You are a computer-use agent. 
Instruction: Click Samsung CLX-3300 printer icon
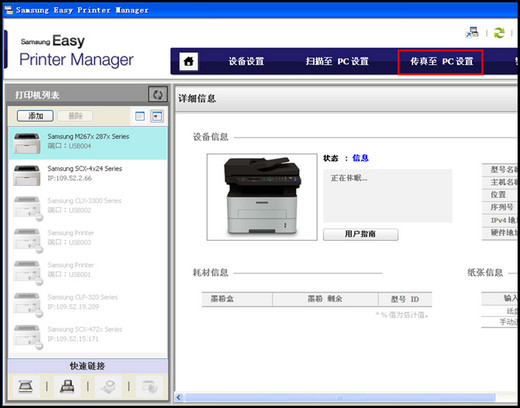click(x=27, y=208)
